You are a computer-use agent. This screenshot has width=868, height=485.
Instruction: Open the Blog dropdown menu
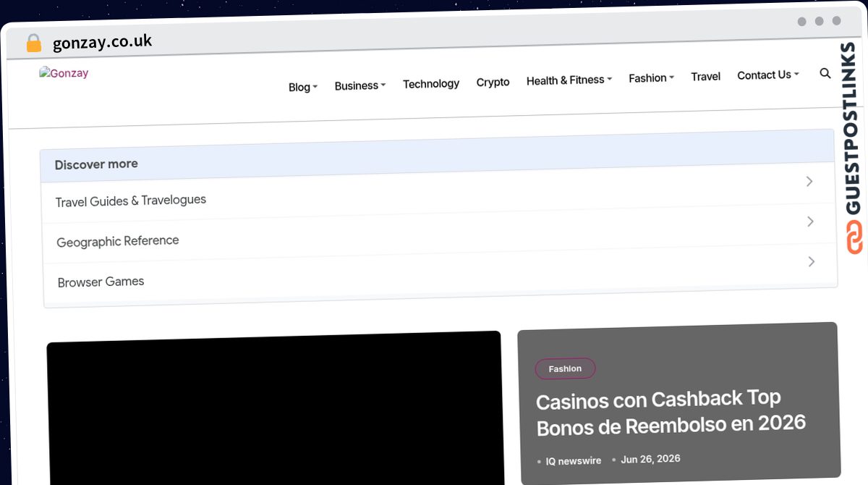(x=302, y=87)
